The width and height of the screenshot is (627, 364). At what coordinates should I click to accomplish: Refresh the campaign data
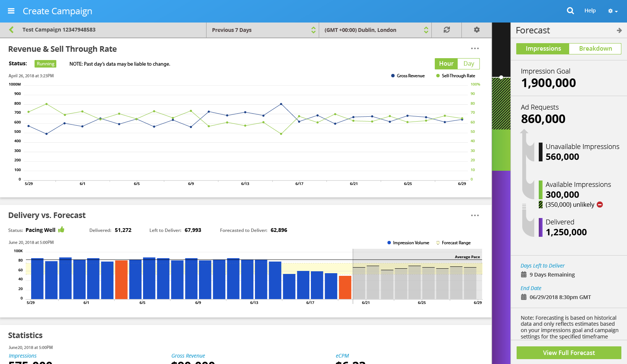[x=446, y=30]
